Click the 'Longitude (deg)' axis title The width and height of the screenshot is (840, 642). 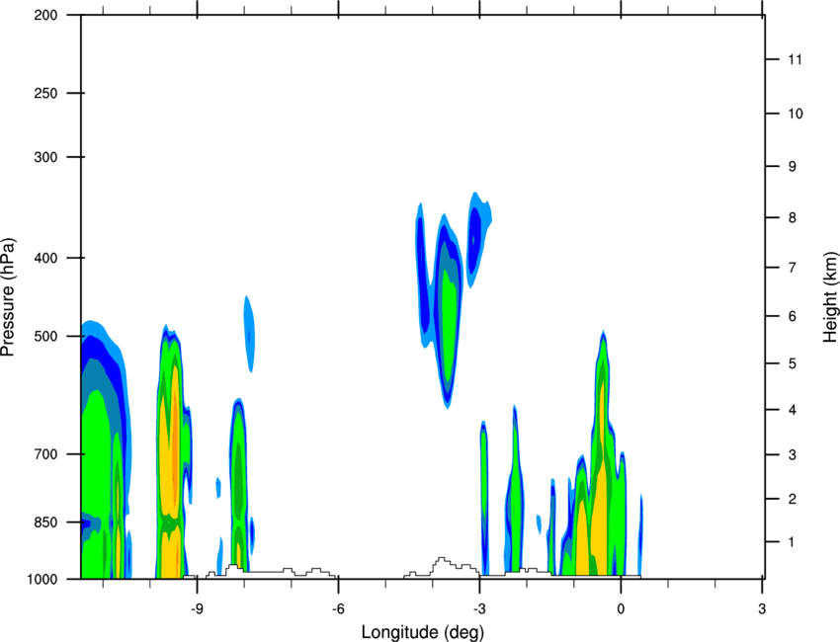pos(423,632)
